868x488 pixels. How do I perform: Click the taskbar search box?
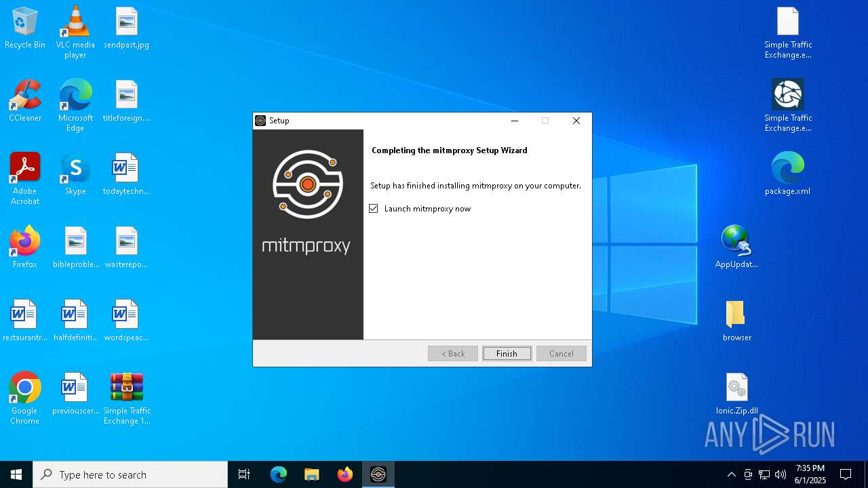pos(130,474)
